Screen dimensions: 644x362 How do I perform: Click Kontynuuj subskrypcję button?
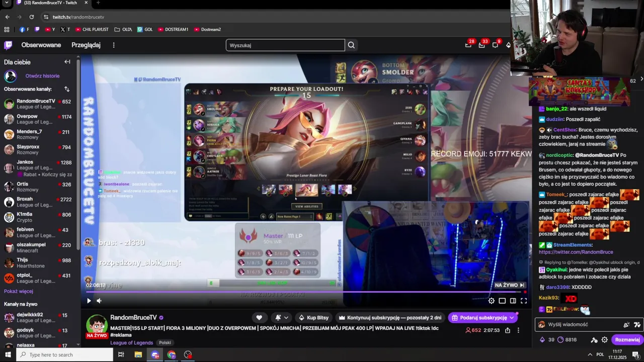point(390,318)
